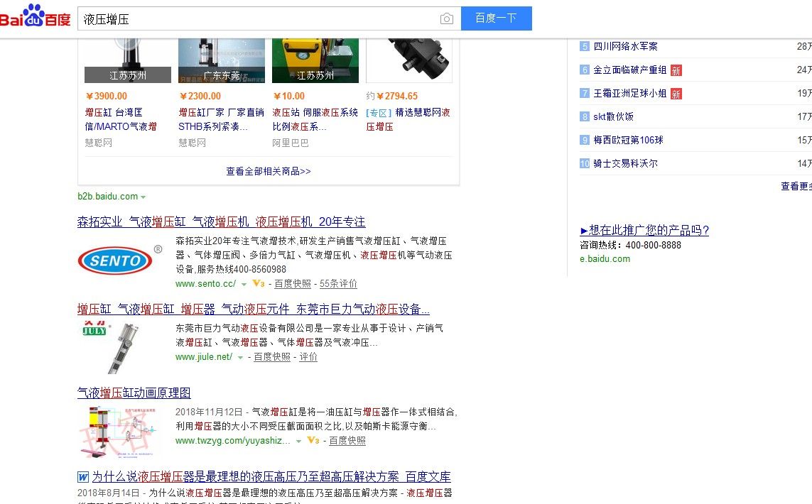Click the www.jiule.net/ URL
This screenshot has width=812, height=504.
[x=204, y=356]
